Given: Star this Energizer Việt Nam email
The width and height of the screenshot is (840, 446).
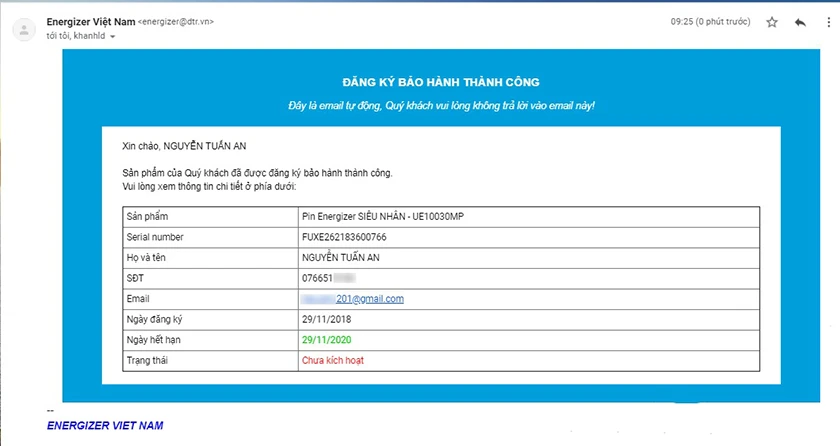Looking at the screenshot, I should tap(771, 22).
